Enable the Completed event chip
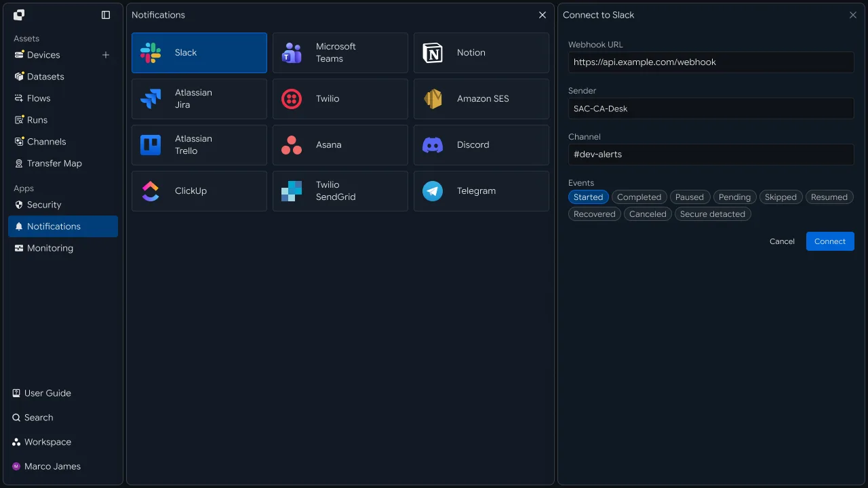Screen dimensions: 868x488 tap(639, 197)
